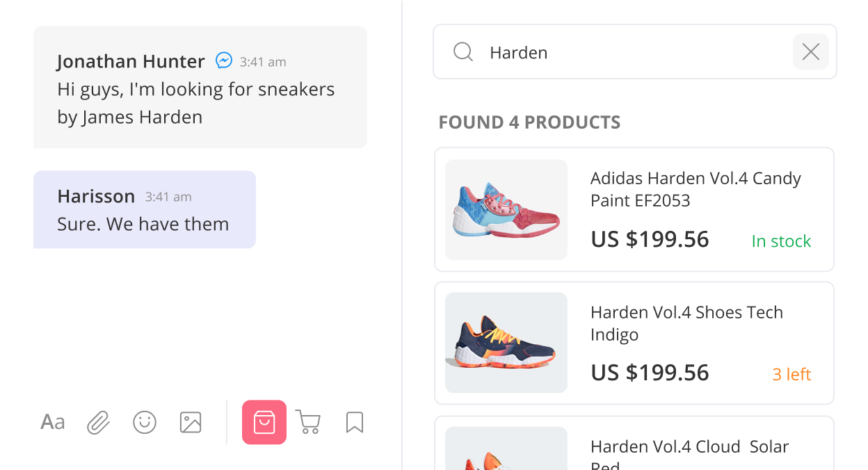The width and height of the screenshot is (868, 470).
Task: Click the search magnifier icon
Action: [463, 51]
